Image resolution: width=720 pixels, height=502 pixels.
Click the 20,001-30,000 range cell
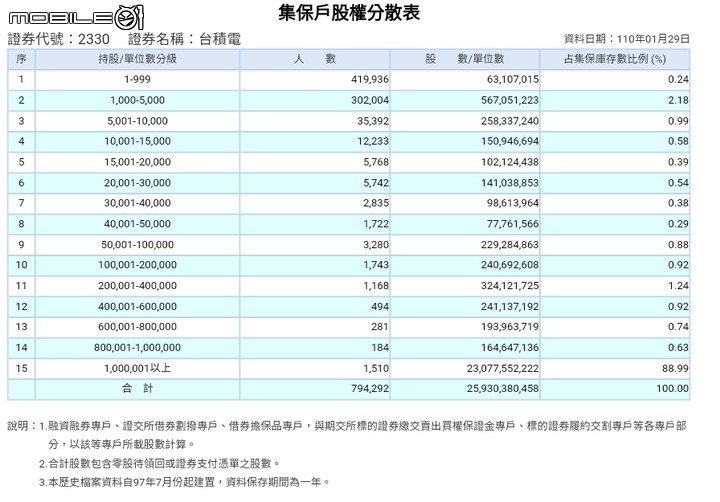click(137, 183)
